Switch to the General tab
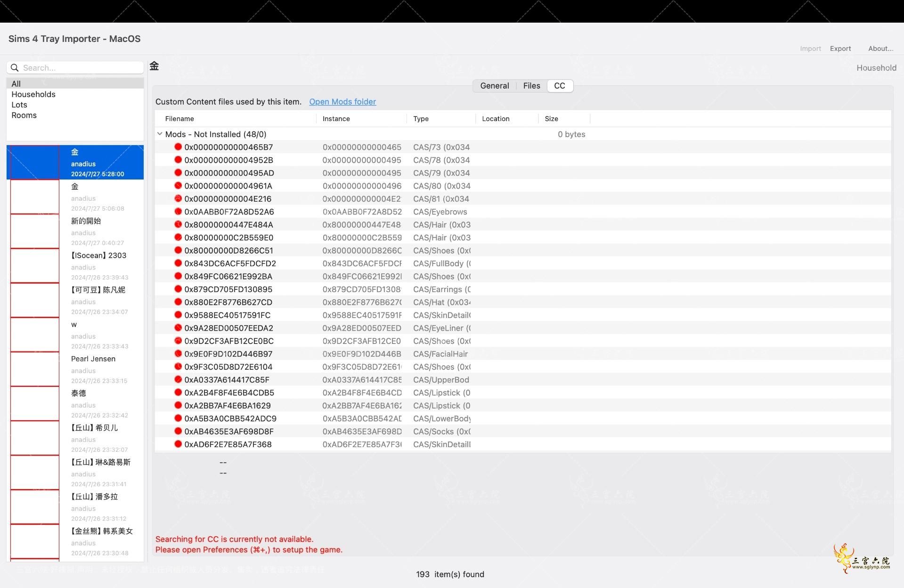904x588 pixels. tap(495, 86)
